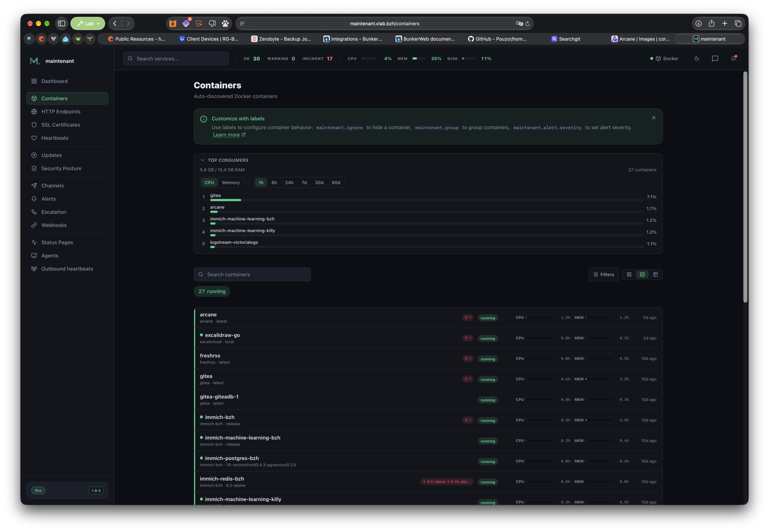Select the 7d time range

coord(304,183)
